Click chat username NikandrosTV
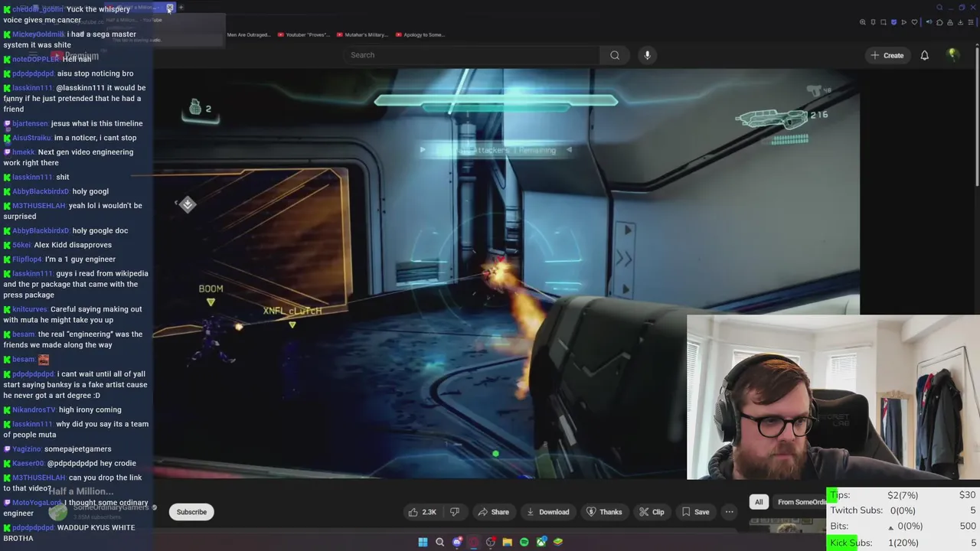This screenshot has height=551, width=980. (34, 409)
